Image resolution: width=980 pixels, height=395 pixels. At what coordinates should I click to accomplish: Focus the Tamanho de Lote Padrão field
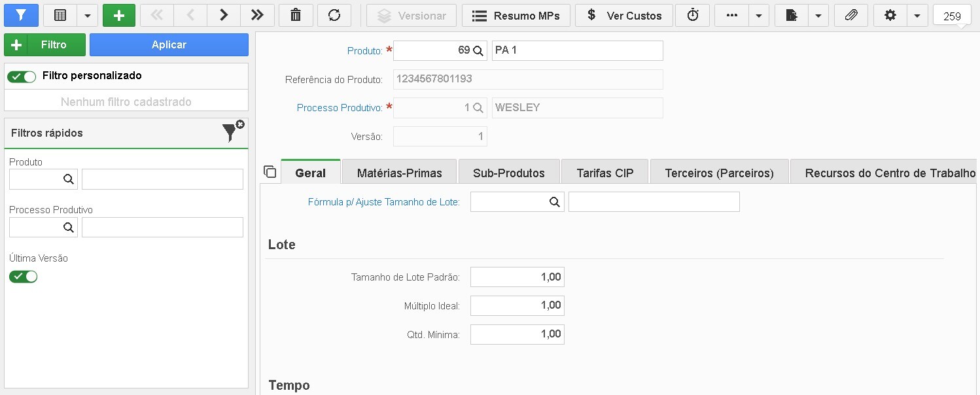pos(517,277)
